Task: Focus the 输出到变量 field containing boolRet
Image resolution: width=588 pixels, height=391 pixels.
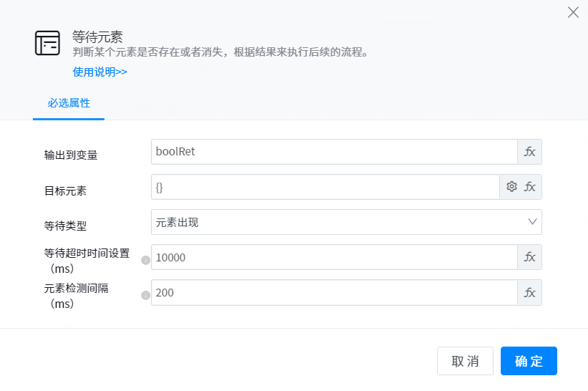Action: coord(333,152)
